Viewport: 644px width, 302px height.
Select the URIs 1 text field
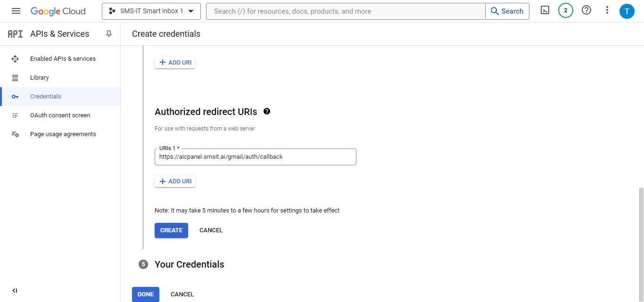pos(255,156)
